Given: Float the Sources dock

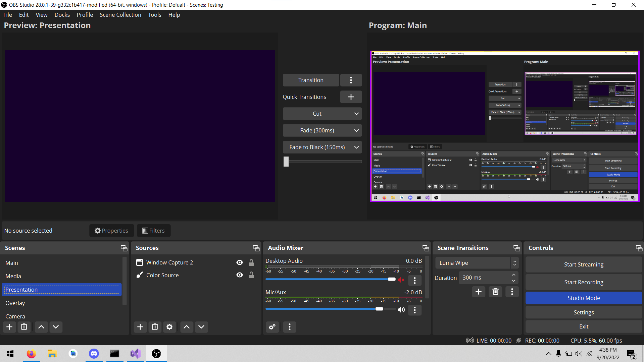Looking at the screenshot, I should click(x=256, y=248).
